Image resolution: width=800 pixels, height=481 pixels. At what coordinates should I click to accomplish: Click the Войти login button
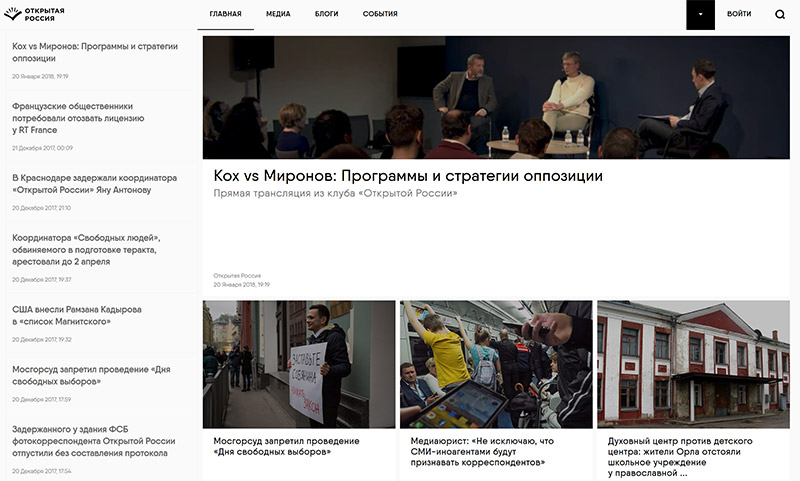pyautogui.click(x=739, y=14)
